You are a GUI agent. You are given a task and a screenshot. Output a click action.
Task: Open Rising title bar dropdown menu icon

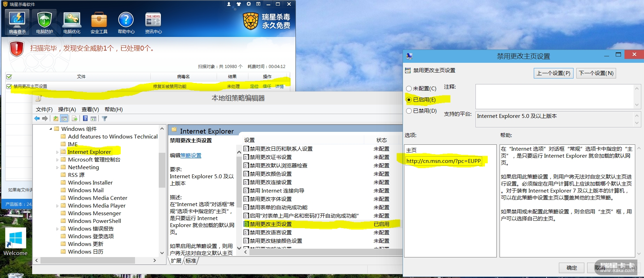tap(258, 4)
